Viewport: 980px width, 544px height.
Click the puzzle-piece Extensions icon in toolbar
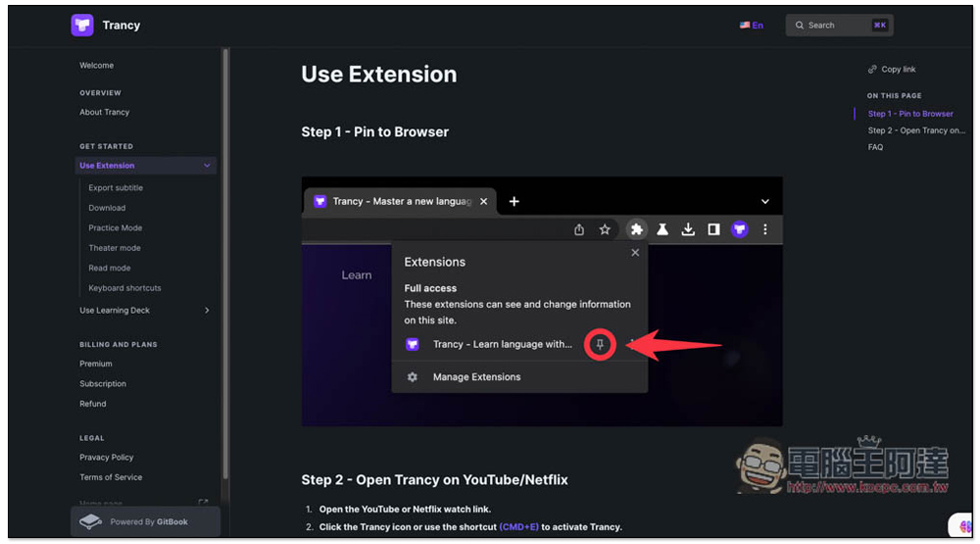[636, 229]
